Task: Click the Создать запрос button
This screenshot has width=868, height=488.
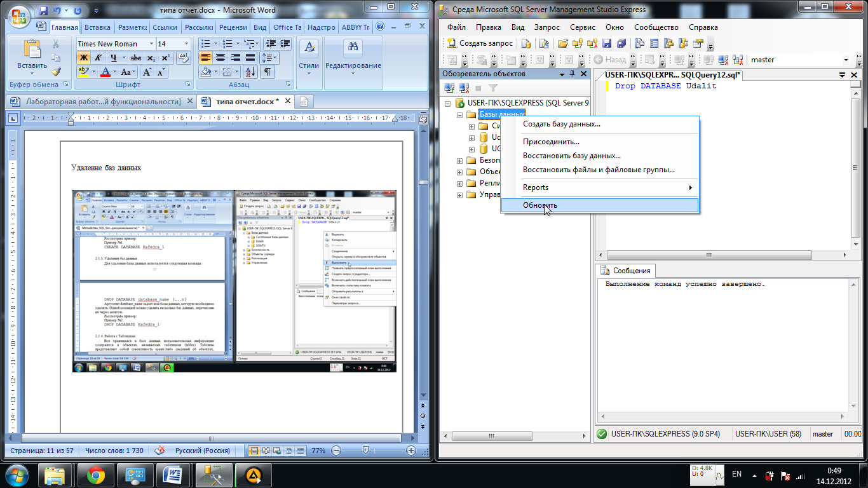Action: pyautogui.click(x=481, y=43)
